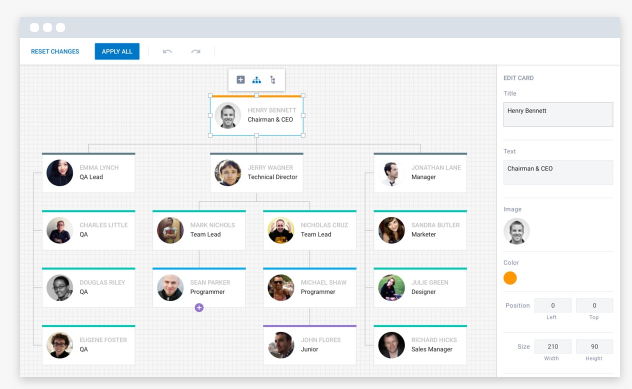The height and width of the screenshot is (389, 632).
Task: Select the Emma Lynch QA Lead card
Action: click(x=88, y=173)
